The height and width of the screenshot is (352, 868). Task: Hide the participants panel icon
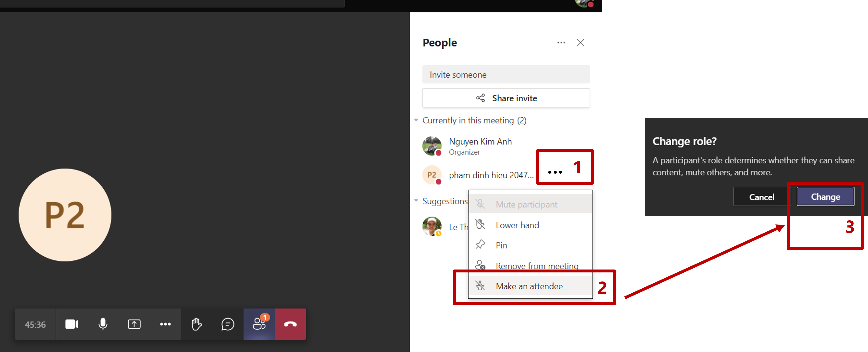(259, 324)
